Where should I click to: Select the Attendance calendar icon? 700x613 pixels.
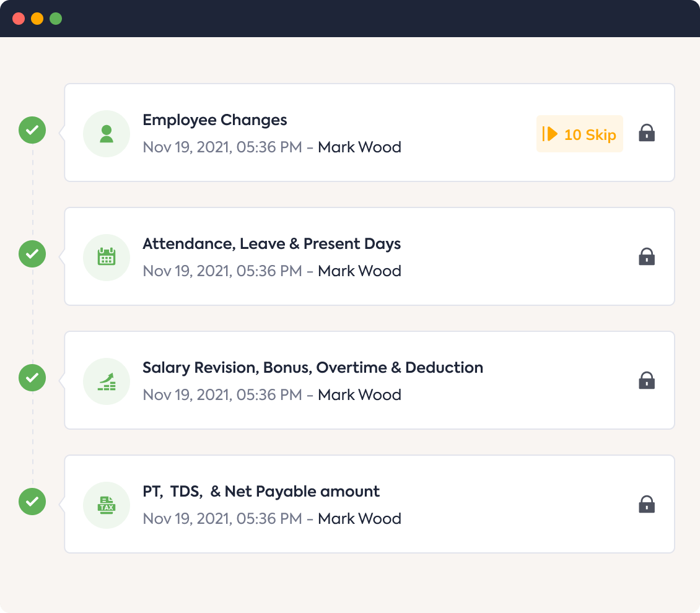click(x=106, y=256)
